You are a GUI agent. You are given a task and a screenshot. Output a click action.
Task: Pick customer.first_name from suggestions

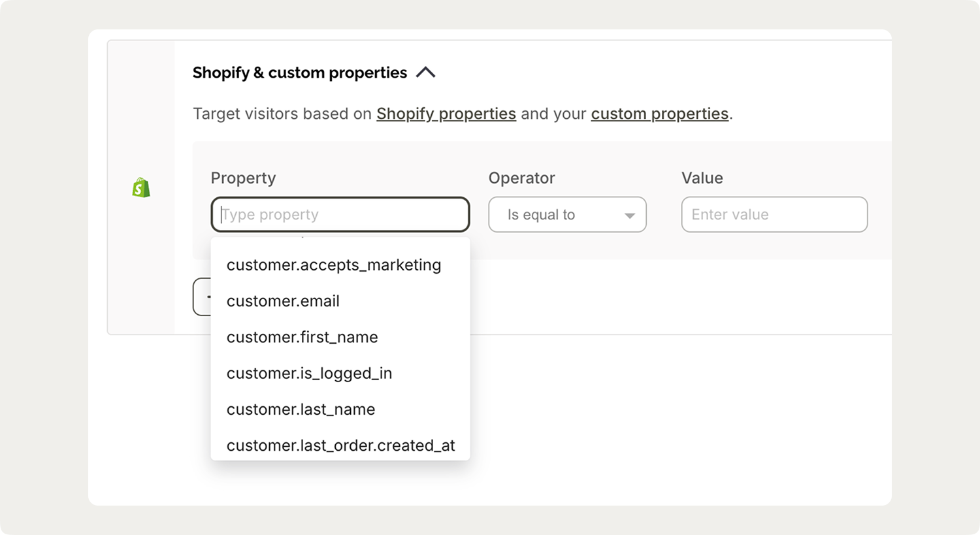pos(302,337)
